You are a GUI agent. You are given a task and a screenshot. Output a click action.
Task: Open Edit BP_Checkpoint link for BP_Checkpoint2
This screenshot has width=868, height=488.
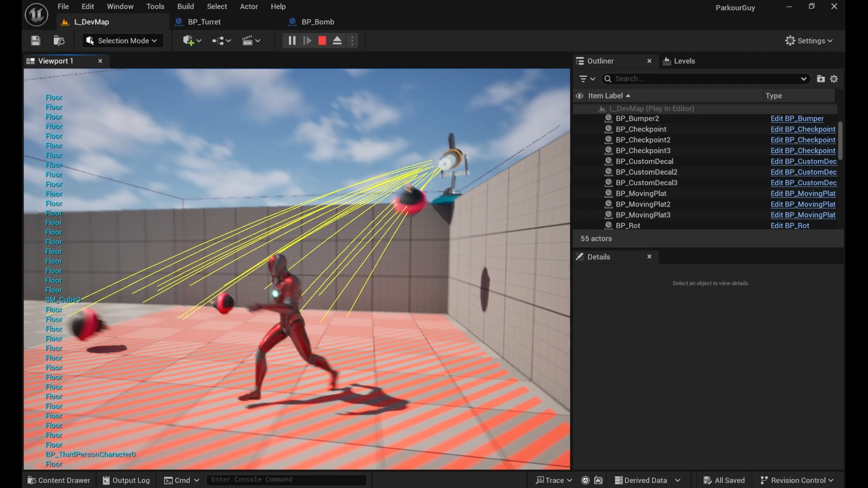coord(803,140)
